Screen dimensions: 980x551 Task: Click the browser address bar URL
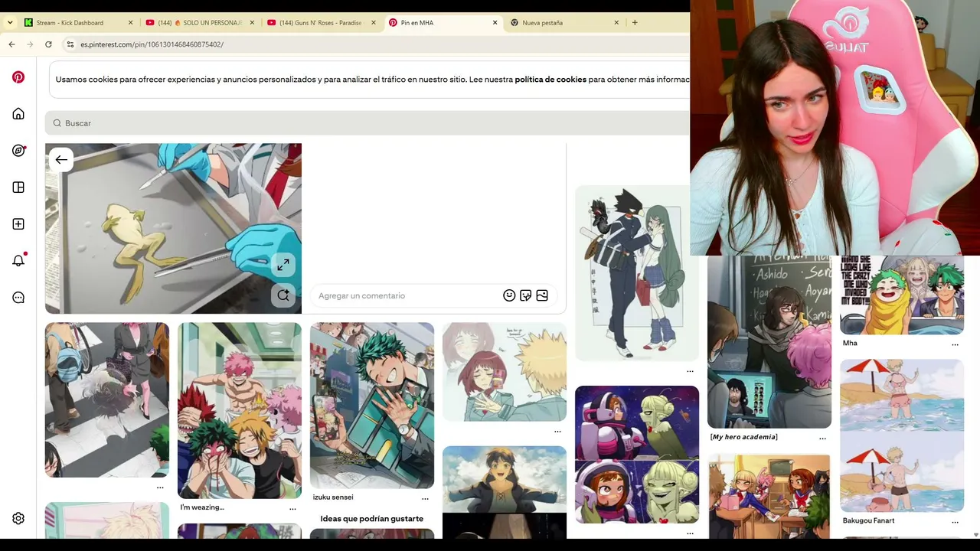152,44
